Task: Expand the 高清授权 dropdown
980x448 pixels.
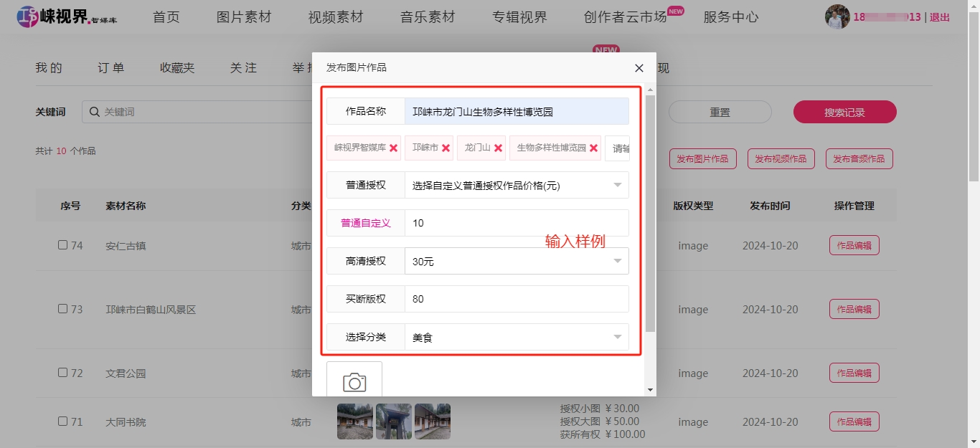Action: [517, 262]
